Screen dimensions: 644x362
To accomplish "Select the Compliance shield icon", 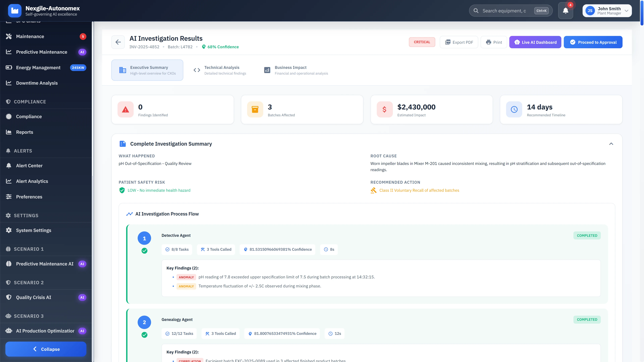I will click(9, 116).
